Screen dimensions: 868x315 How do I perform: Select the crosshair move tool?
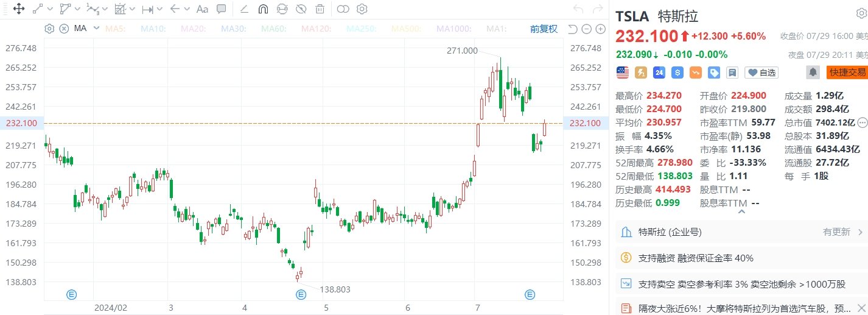[x=18, y=9]
